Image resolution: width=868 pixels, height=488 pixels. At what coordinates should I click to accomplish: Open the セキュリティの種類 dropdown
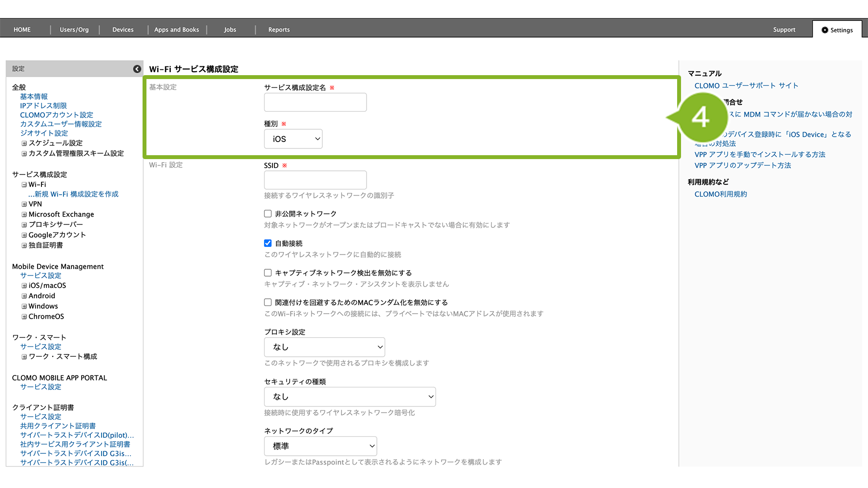pos(350,397)
